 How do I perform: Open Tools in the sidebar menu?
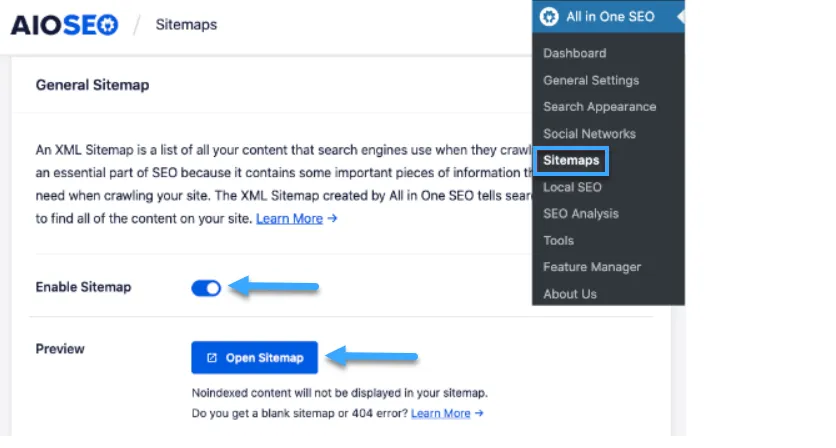click(x=558, y=241)
